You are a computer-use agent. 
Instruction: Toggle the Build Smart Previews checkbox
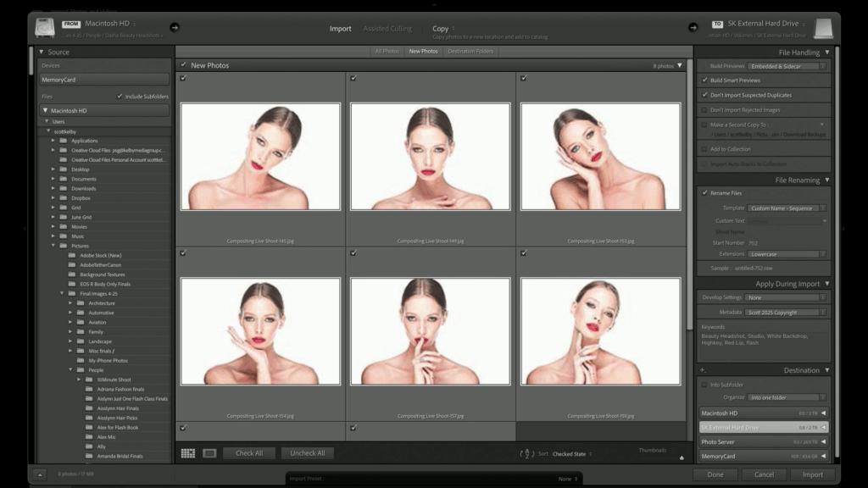(x=704, y=80)
